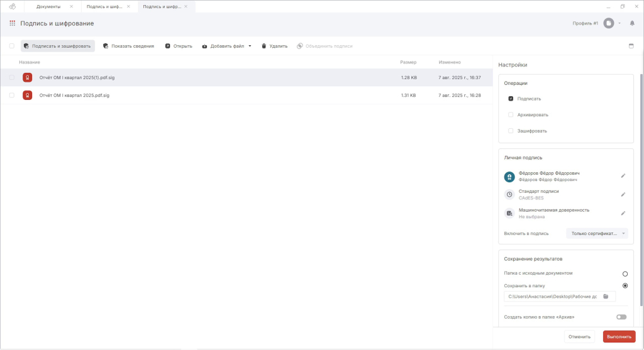Open the Только сертификат dropdown
The width and height of the screenshot is (644, 350).
(597, 233)
